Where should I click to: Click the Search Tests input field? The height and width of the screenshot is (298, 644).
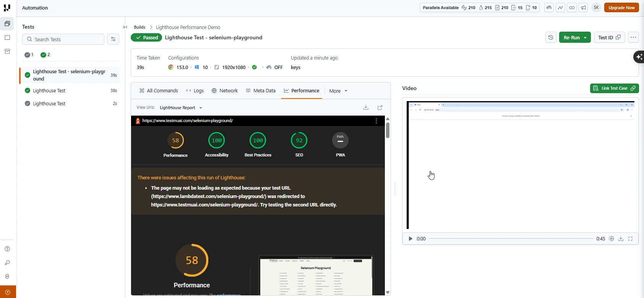63,39
